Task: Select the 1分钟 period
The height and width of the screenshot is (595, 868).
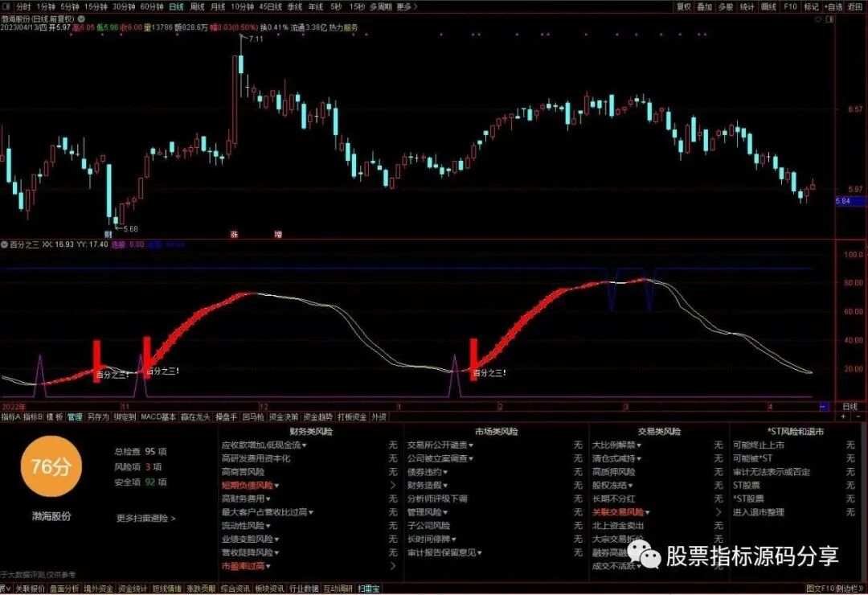Action: point(47,6)
